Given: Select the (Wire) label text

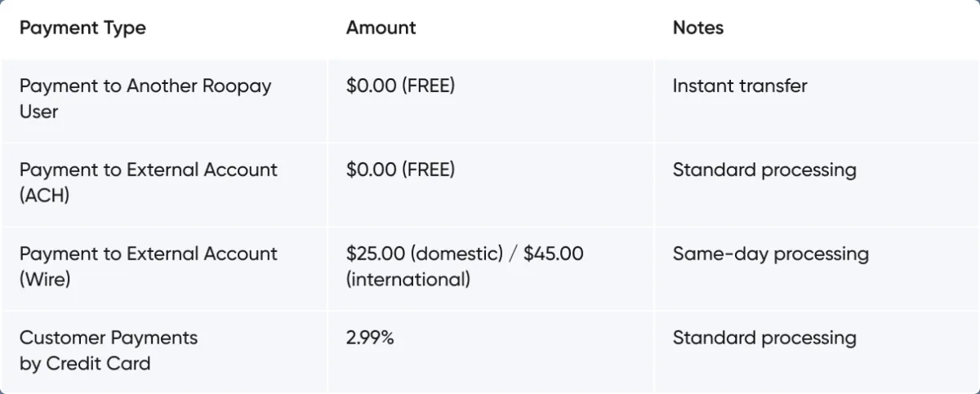Looking at the screenshot, I should click(45, 280).
